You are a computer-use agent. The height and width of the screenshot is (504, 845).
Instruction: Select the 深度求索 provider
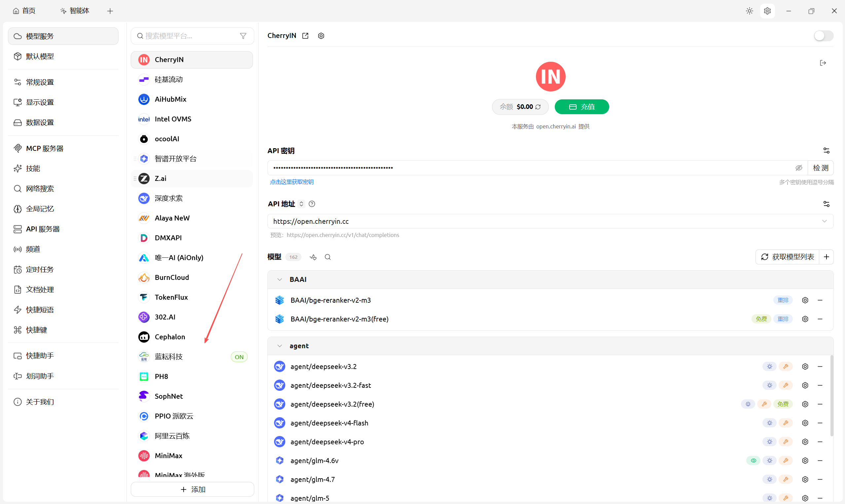click(x=192, y=198)
